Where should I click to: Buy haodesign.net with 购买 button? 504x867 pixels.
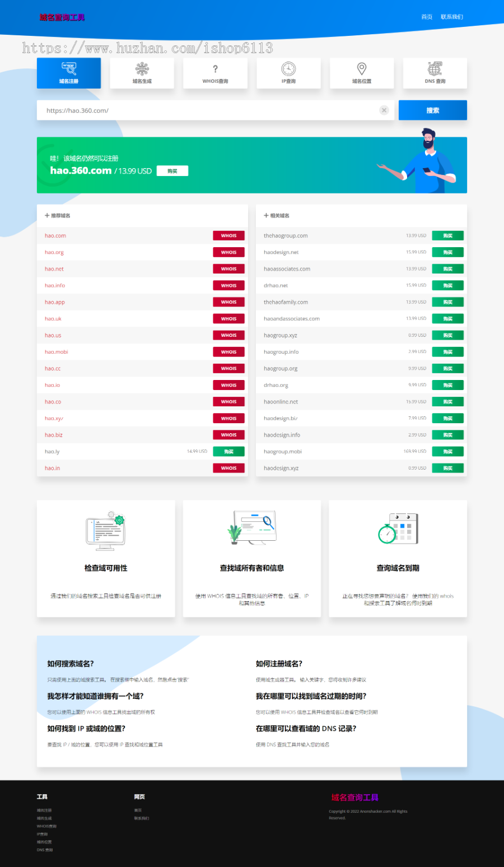pyautogui.click(x=447, y=252)
